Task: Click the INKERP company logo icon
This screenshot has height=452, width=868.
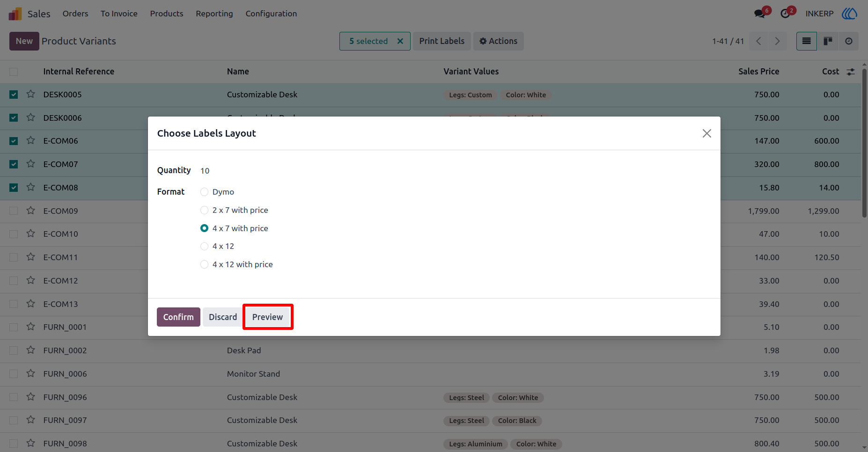Action: pyautogui.click(x=849, y=14)
